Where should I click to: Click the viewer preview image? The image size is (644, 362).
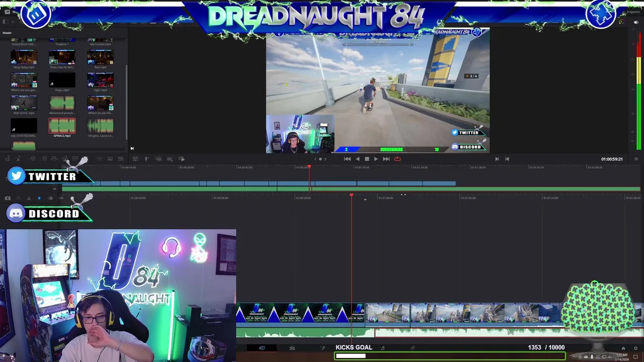pos(377,90)
